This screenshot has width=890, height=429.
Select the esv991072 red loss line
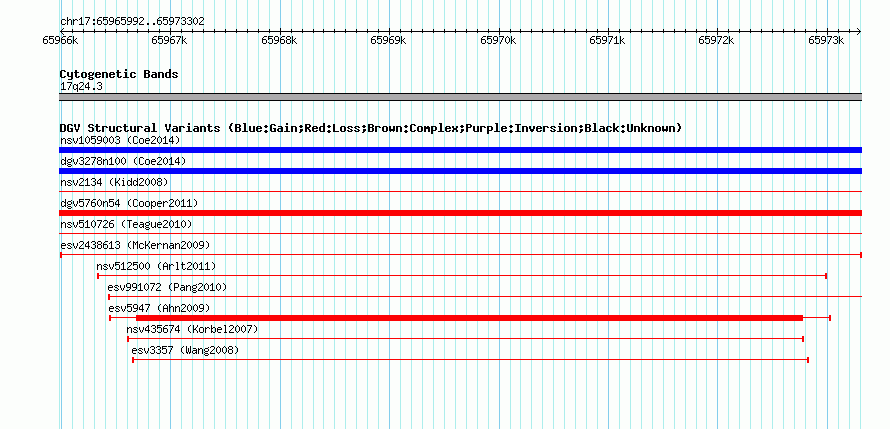pos(485,297)
